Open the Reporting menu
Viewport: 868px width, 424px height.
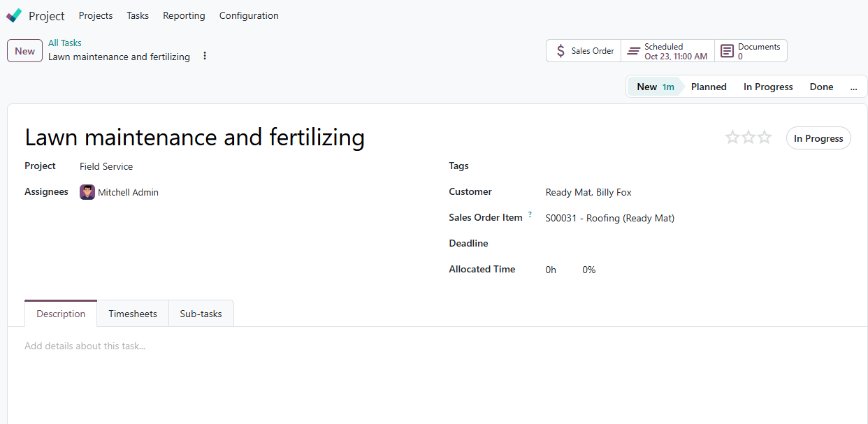(184, 15)
